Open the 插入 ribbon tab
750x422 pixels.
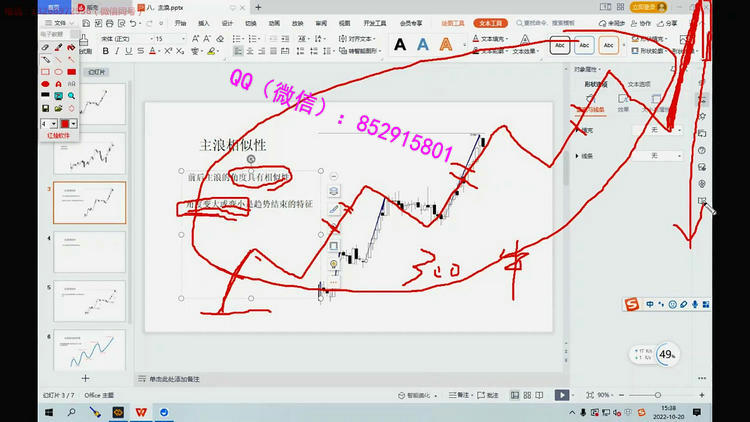click(x=204, y=22)
